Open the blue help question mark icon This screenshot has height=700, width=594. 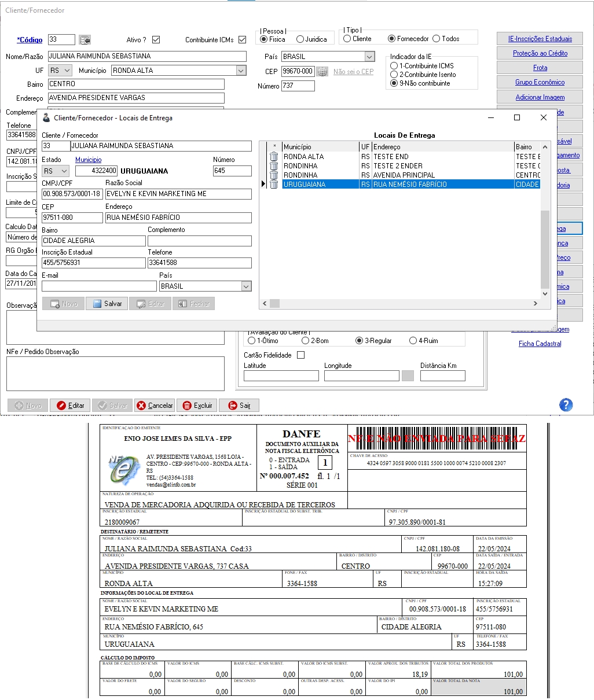[x=566, y=405]
